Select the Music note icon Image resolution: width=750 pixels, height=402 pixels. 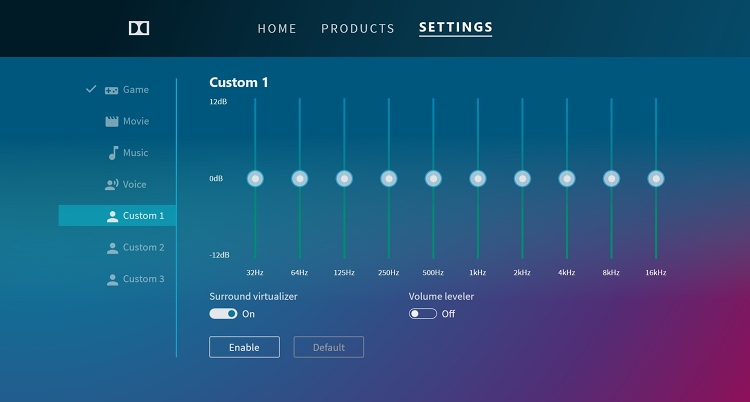coord(113,153)
